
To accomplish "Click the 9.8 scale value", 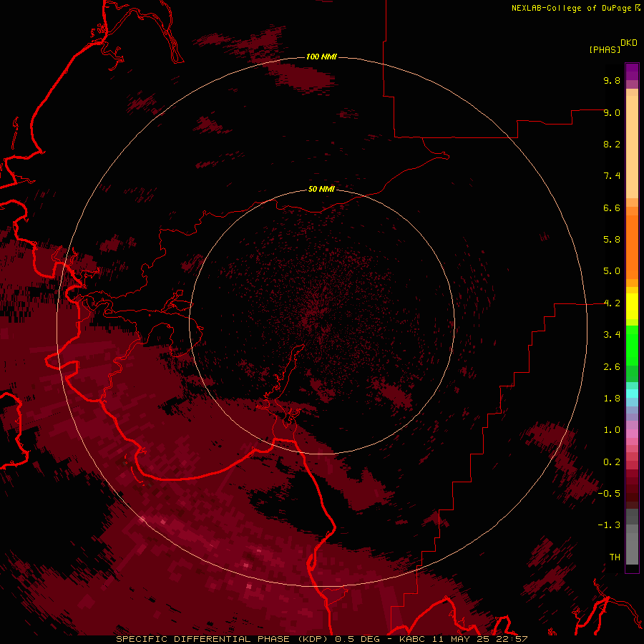I will pyautogui.click(x=612, y=80).
